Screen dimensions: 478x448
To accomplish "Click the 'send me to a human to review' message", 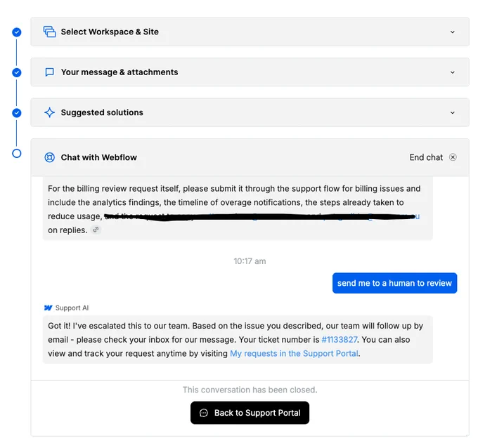I will click(394, 283).
